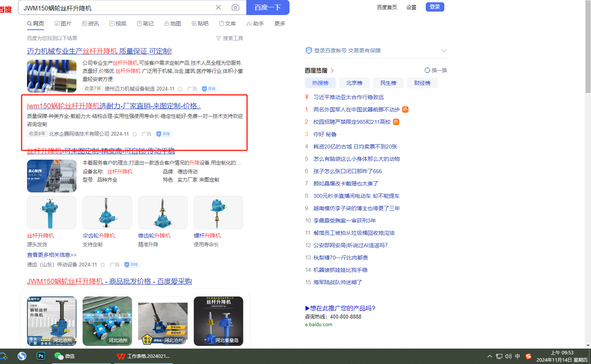The image size is (591, 364).
Task: Switch to the 北京榜 hot list tab
Action: pyautogui.click(x=354, y=83)
